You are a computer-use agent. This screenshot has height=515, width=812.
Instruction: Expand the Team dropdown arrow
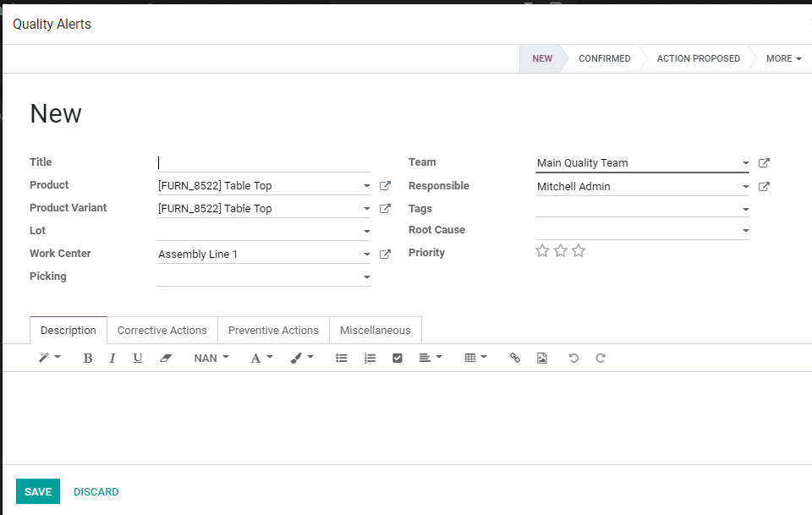pyautogui.click(x=746, y=162)
